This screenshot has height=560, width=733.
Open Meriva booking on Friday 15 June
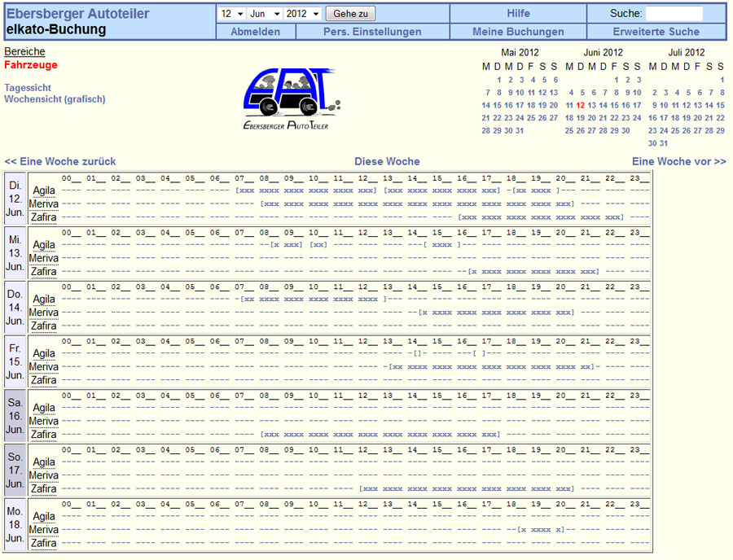491,366
